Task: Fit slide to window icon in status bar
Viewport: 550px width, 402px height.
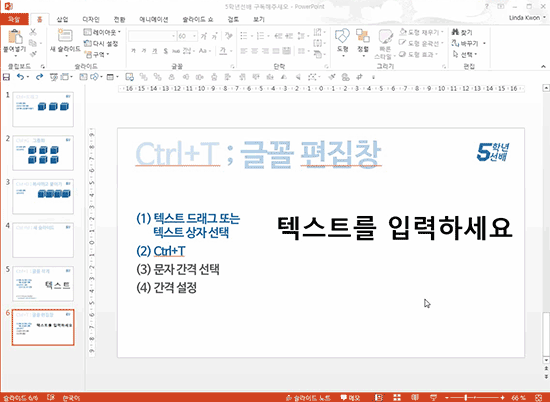Action: [539, 397]
